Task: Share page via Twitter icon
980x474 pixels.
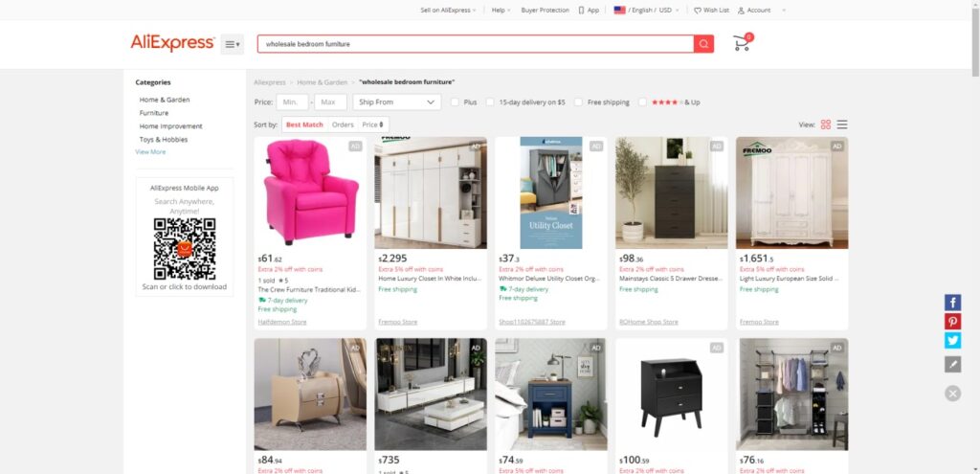Action: pyautogui.click(x=952, y=340)
